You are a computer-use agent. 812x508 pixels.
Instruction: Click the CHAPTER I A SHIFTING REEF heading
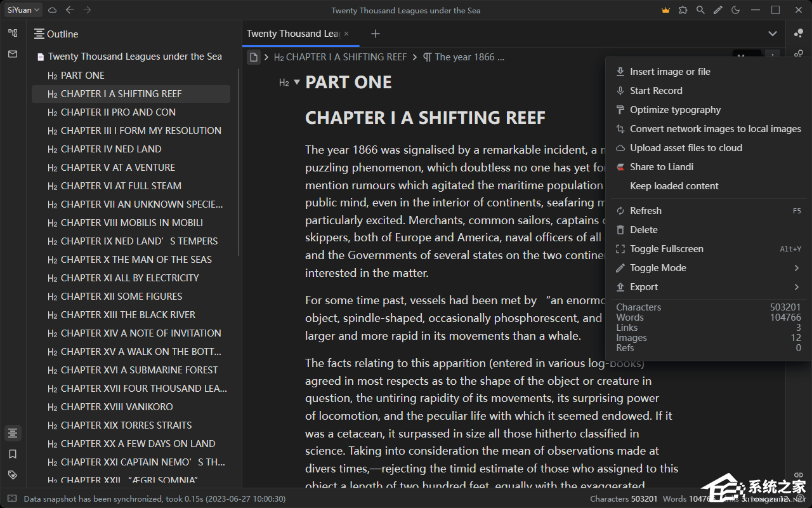pos(425,117)
